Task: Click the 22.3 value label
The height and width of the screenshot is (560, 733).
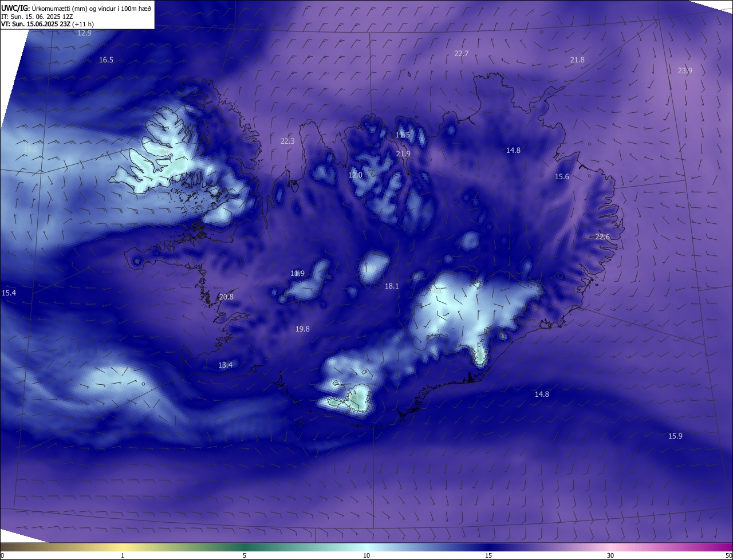Action: [x=287, y=141]
